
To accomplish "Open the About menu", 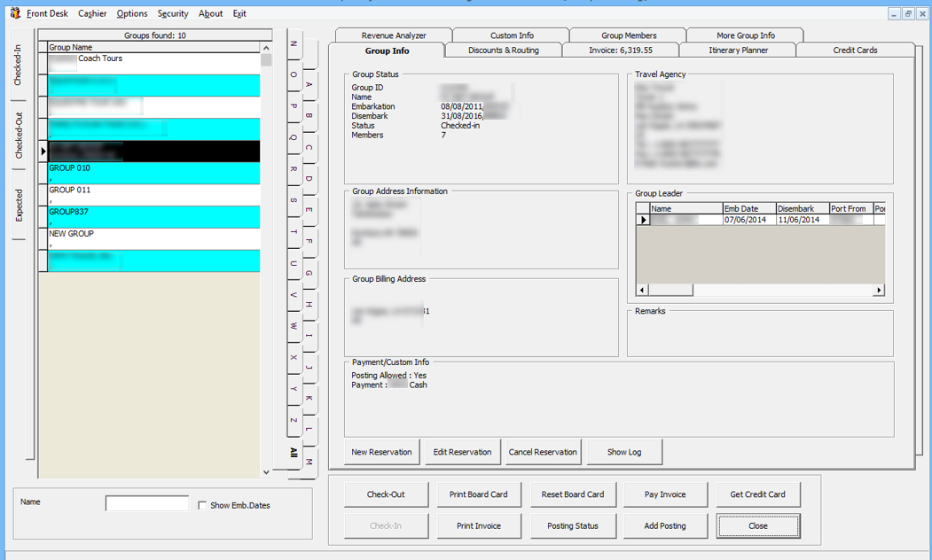I will (210, 13).
